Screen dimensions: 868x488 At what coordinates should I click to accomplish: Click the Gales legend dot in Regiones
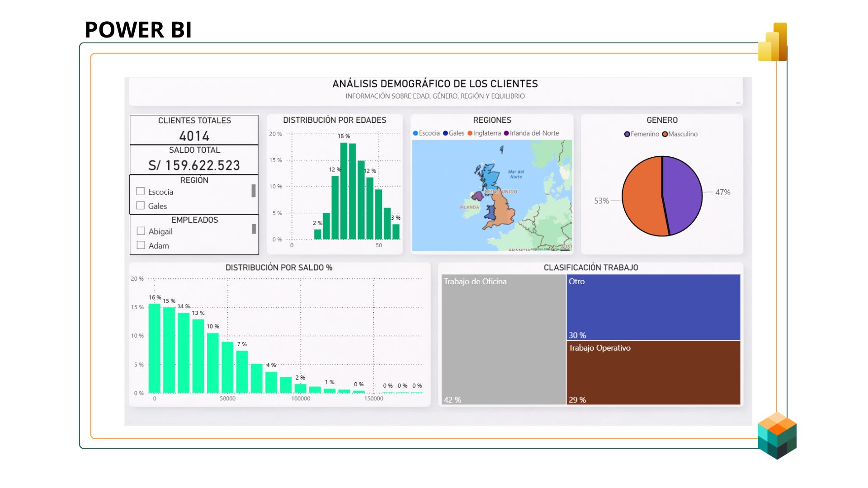[x=445, y=133]
